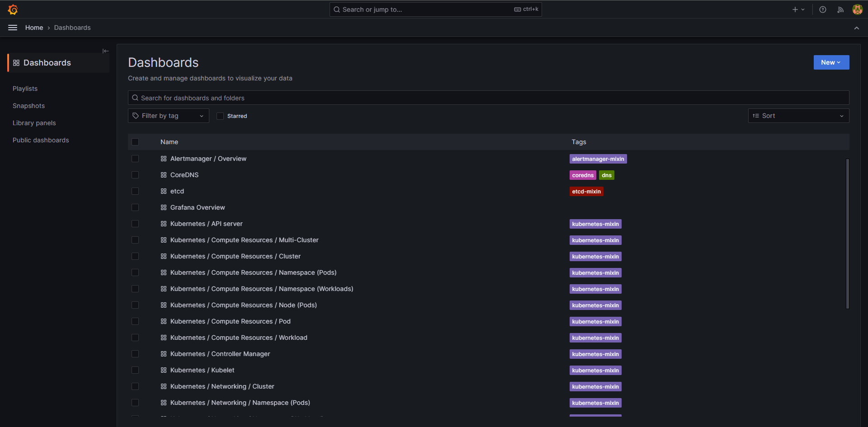Select the etcd dashboard checkbox
The width and height of the screenshot is (868, 427).
135,191
